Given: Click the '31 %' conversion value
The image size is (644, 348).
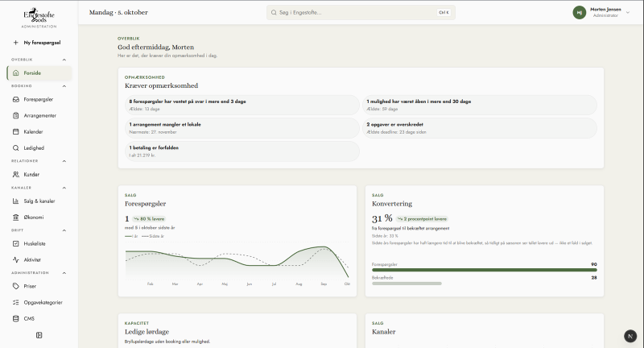Looking at the screenshot, I should (x=382, y=218).
